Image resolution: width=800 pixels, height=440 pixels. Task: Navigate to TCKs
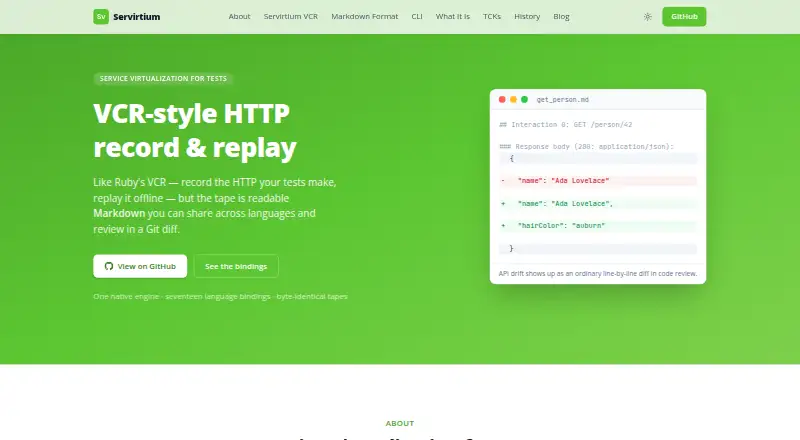492,16
